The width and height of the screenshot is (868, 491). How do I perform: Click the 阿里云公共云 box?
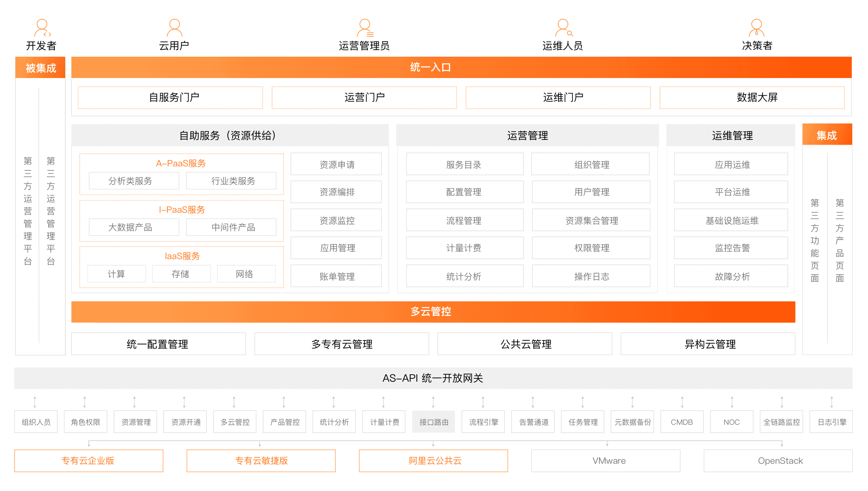point(433,460)
